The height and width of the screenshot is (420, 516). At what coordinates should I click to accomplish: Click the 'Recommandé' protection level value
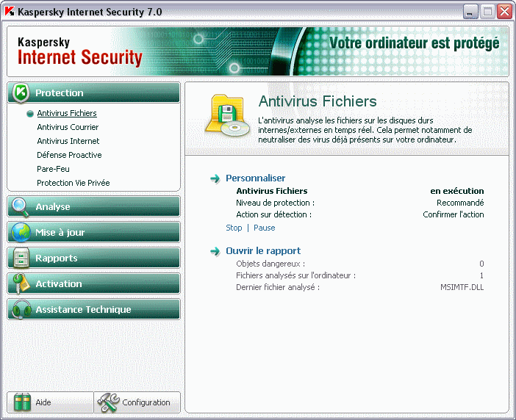pyautogui.click(x=460, y=203)
